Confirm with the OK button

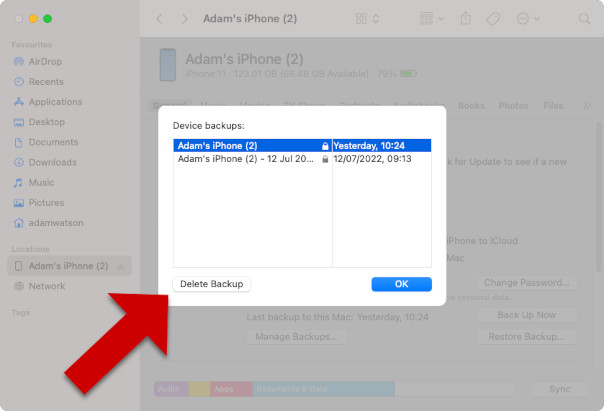[x=401, y=284]
